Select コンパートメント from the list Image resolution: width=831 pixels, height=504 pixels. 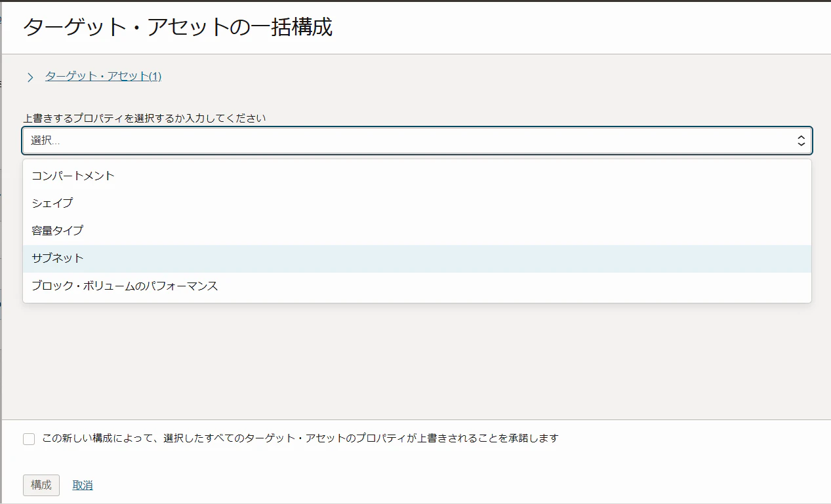tap(417, 176)
